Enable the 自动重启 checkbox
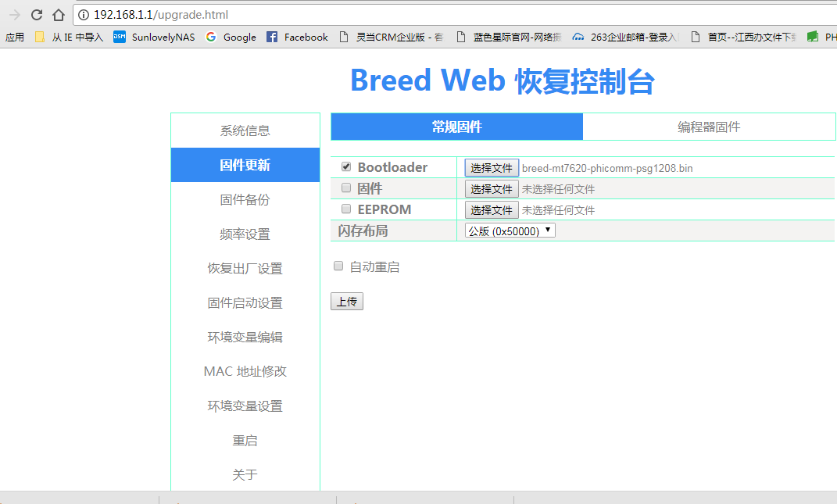This screenshot has height=504, width=837. point(338,266)
